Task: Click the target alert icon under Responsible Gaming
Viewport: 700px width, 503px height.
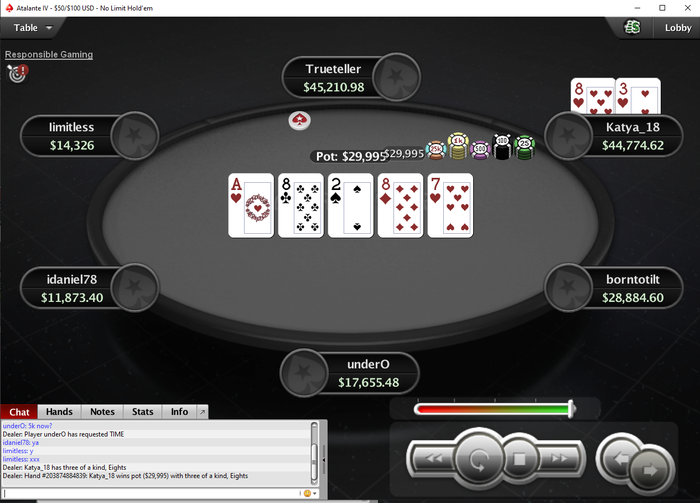Action: click(18, 73)
